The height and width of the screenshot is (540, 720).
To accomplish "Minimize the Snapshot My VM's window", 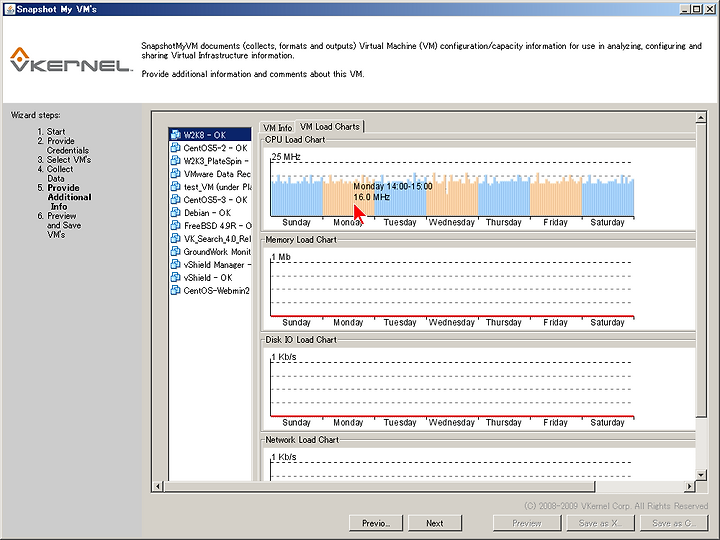I will click(x=685, y=9).
